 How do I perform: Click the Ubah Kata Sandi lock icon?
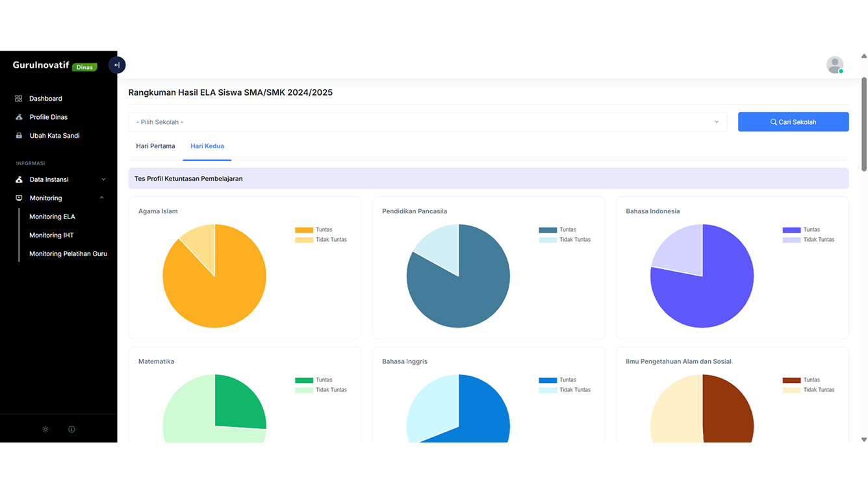pyautogui.click(x=19, y=136)
